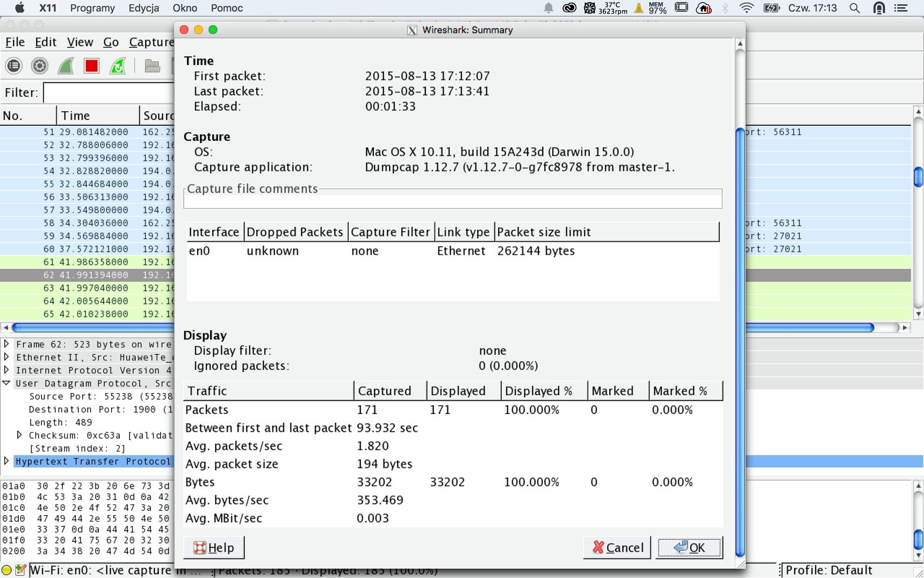The image size is (924, 578).
Task: Open memory usage MEM 97% menu item
Action: (657, 8)
